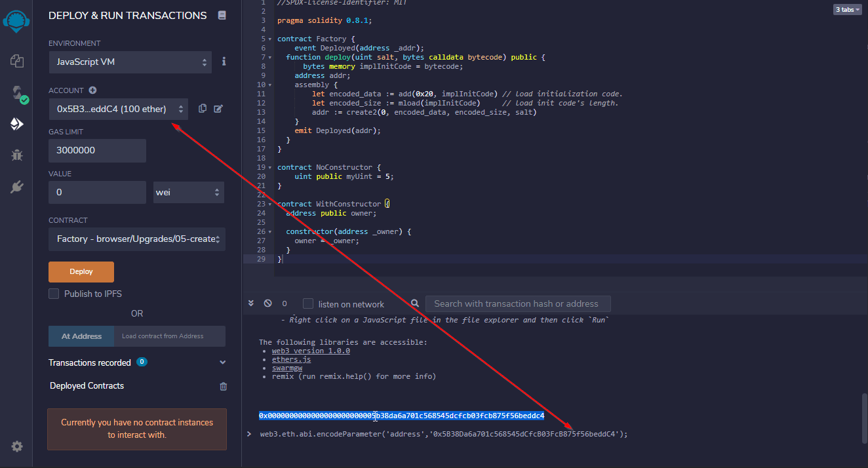Click the Deployed Contracts heading
Screen dimensions: 868x468
[87, 385]
